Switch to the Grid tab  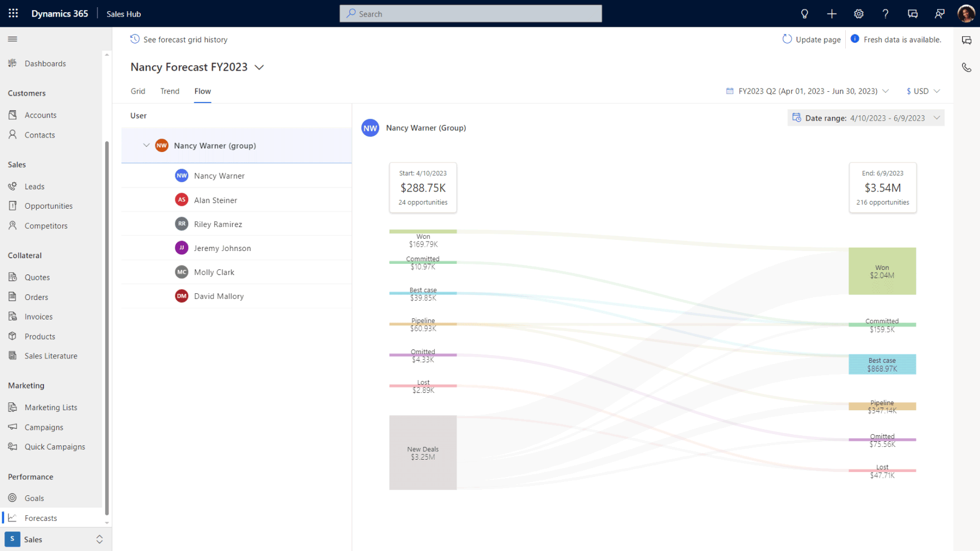click(x=138, y=91)
